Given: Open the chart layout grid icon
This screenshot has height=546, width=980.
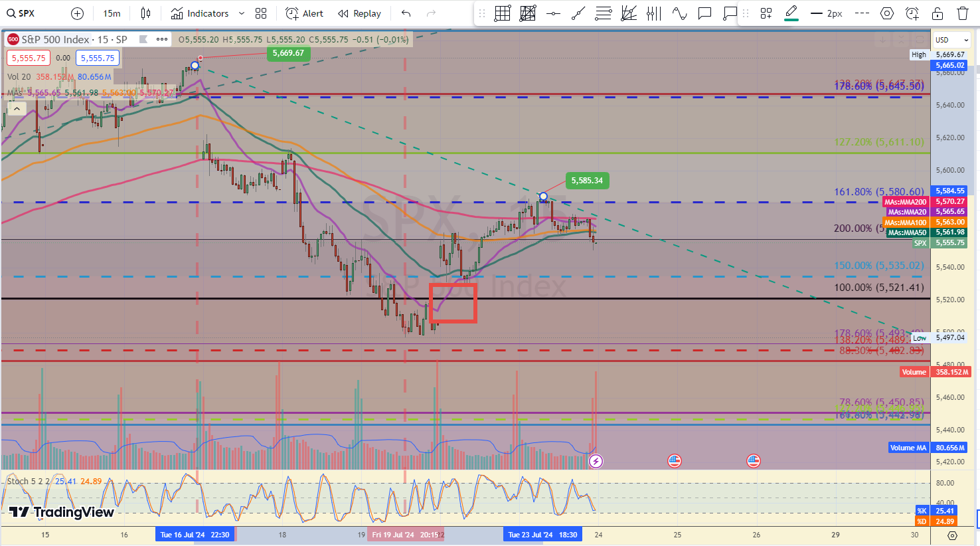Looking at the screenshot, I should pyautogui.click(x=261, y=13).
